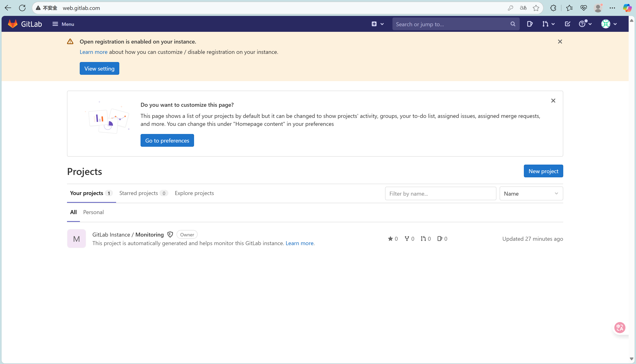This screenshot has height=364, width=636.
Task: Go back with the browser back arrow
Action: (x=8, y=8)
